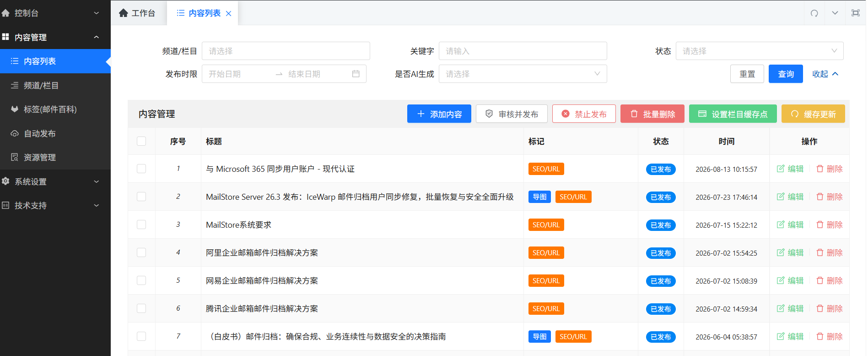This screenshot has height=356, width=868.
Task: Click the 查询 button
Action: (x=786, y=74)
